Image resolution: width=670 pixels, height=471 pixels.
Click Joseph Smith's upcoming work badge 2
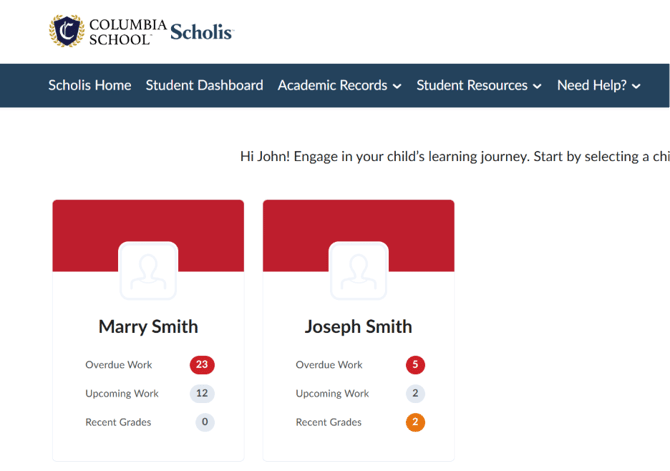coord(415,393)
